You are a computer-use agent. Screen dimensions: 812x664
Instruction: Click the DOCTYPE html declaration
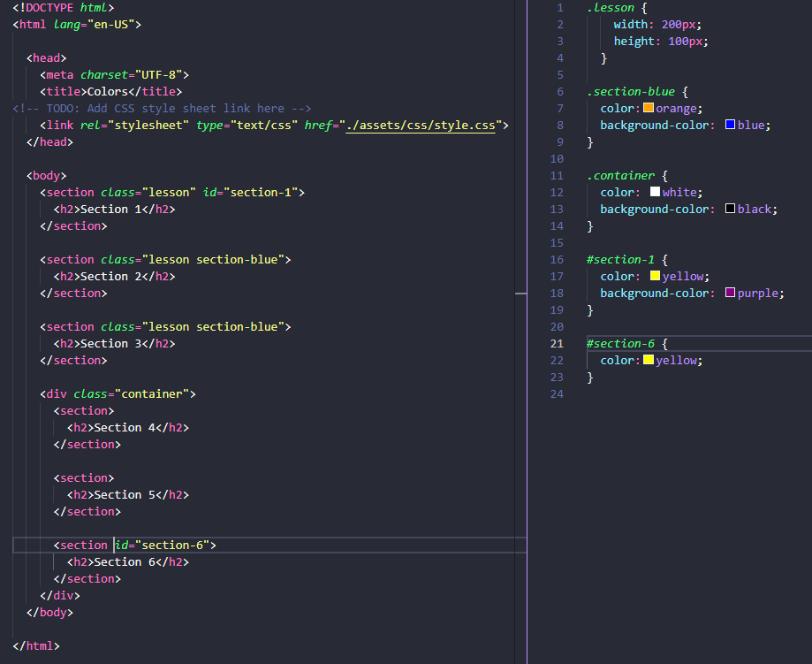(x=64, y=8)
